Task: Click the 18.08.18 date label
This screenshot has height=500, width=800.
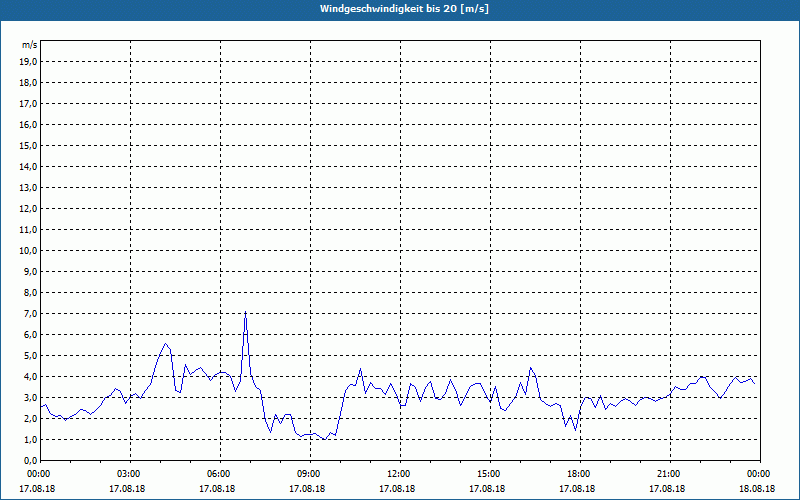Action: pos(757,489)
